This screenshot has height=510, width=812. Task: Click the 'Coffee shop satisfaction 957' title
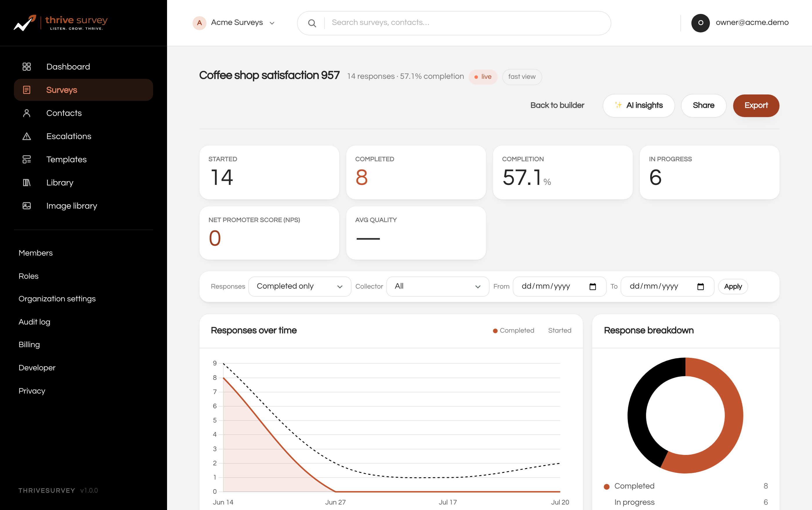pos(269,75)
